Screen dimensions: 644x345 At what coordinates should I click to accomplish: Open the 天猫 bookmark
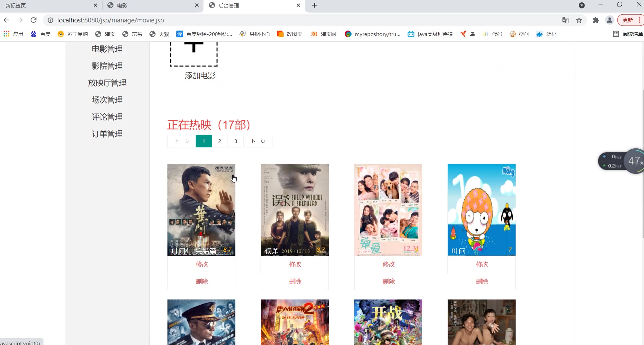(x=159, y=34)
